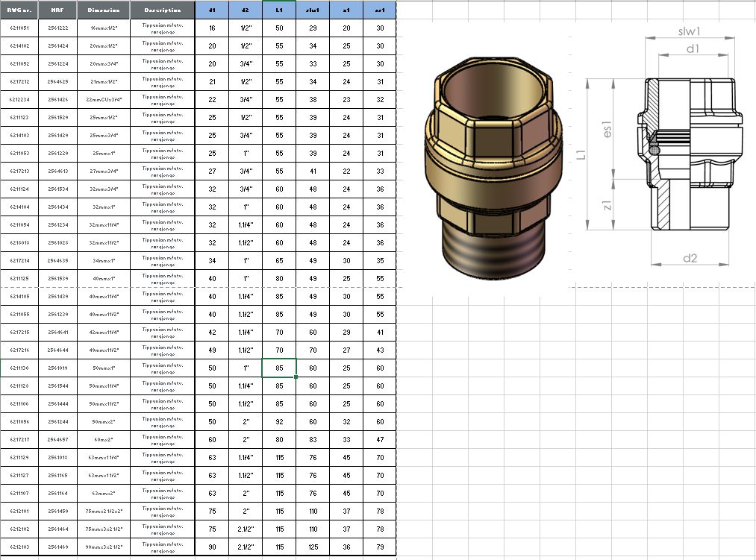This screenshot has width=756, height=560.
Task: Select cell with RWG number 6211130
Action: [x=19, y=368]
